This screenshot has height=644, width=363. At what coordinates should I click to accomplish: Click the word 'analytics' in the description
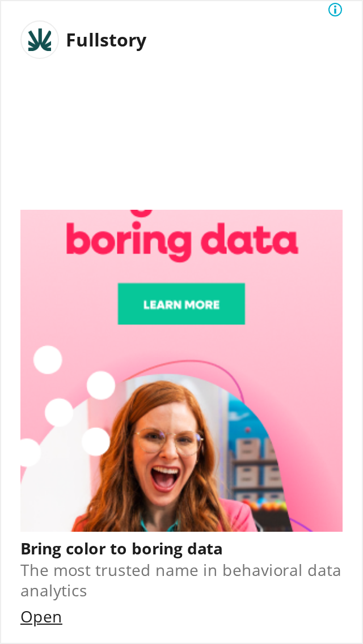(53, 591)
